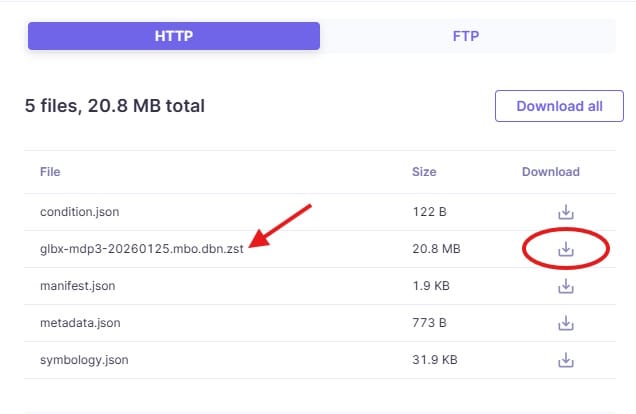Click the 31.9 KB size value

point(435,360)
